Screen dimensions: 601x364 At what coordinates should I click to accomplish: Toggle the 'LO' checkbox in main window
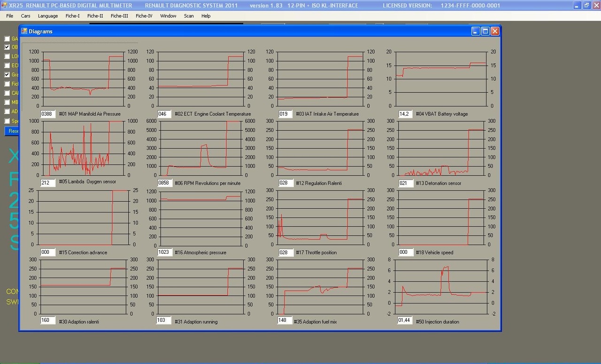pos(7,56)
